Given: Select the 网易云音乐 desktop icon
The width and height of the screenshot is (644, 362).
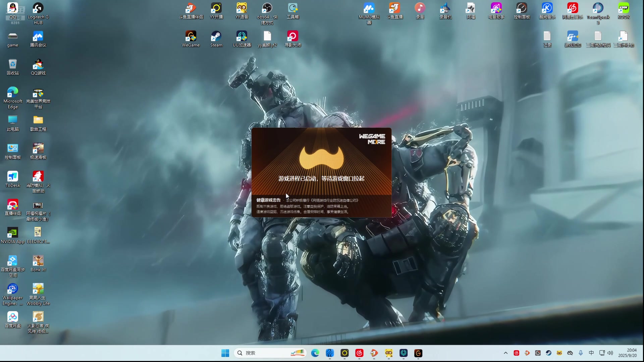Looking at the screenshot, I should click(573, 11).
